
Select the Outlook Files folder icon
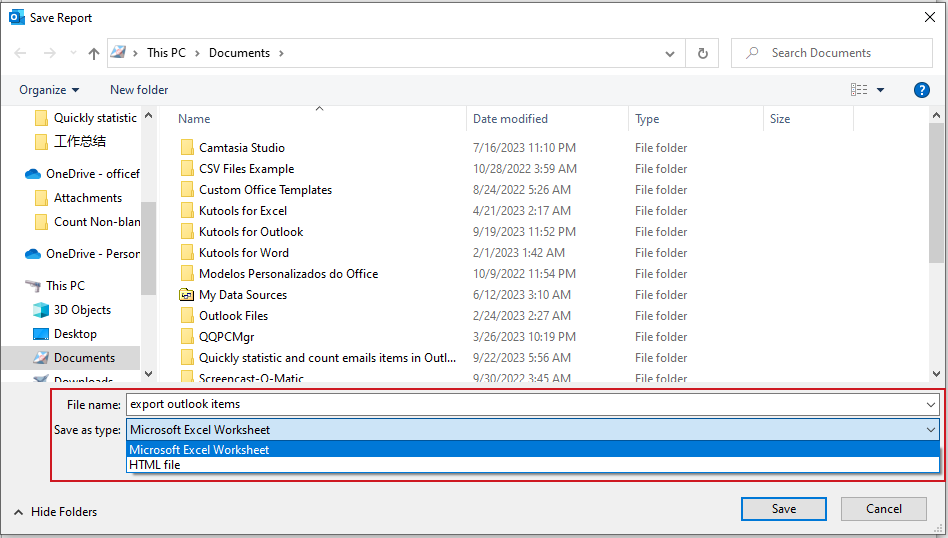pos(187,316)
